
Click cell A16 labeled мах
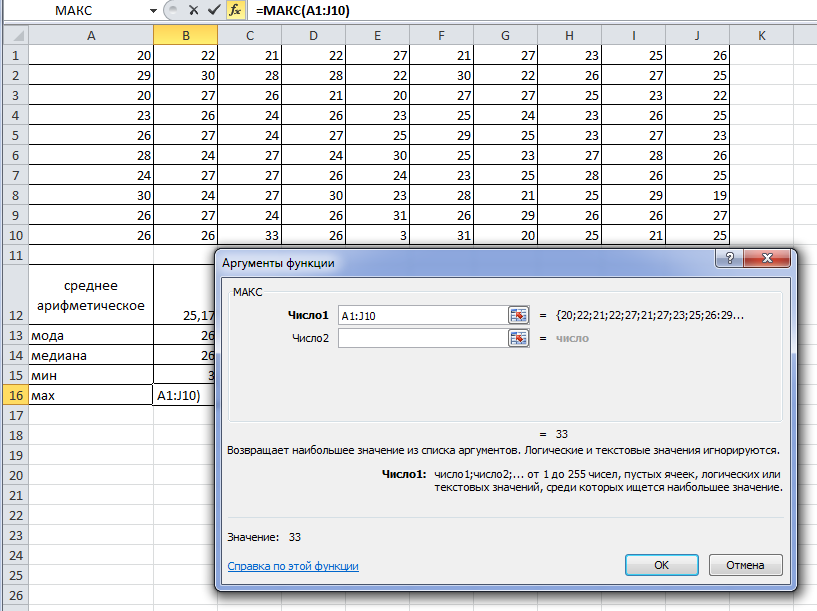click(91, 395)
